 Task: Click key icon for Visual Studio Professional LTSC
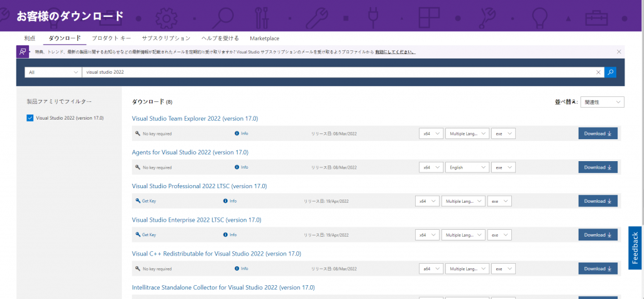click(x=138, y=201)
